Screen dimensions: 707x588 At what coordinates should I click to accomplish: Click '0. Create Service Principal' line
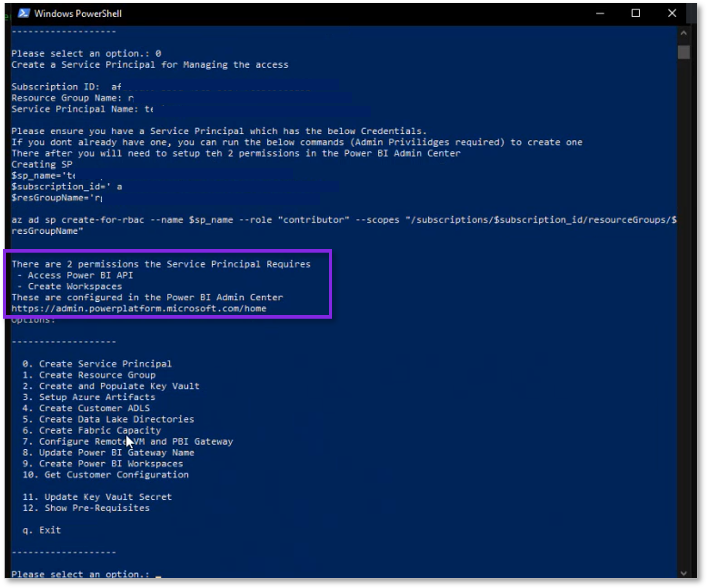[97, 363]
